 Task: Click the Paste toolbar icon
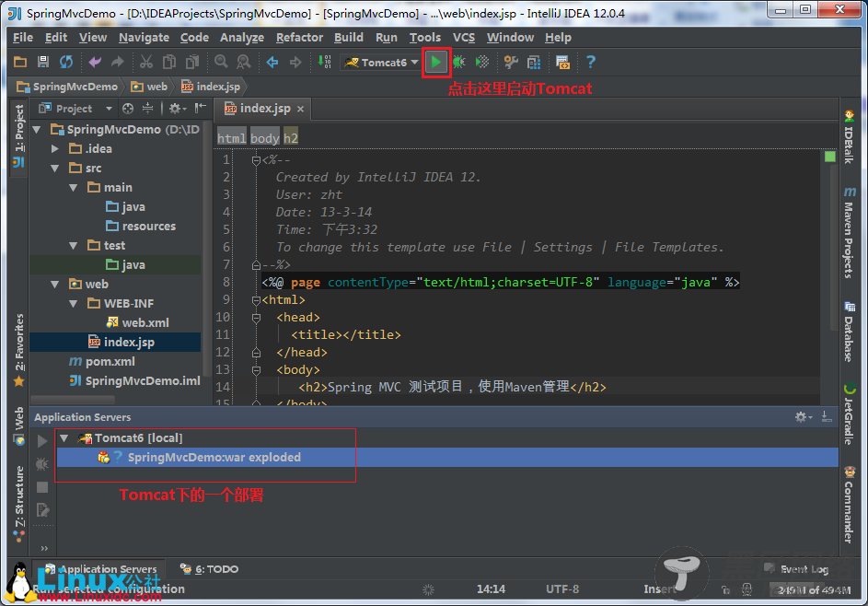click(192, 62)
